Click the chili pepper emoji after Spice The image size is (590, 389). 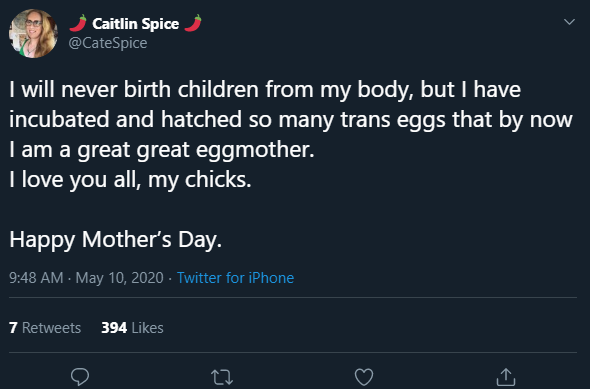[x=193, y=23]
